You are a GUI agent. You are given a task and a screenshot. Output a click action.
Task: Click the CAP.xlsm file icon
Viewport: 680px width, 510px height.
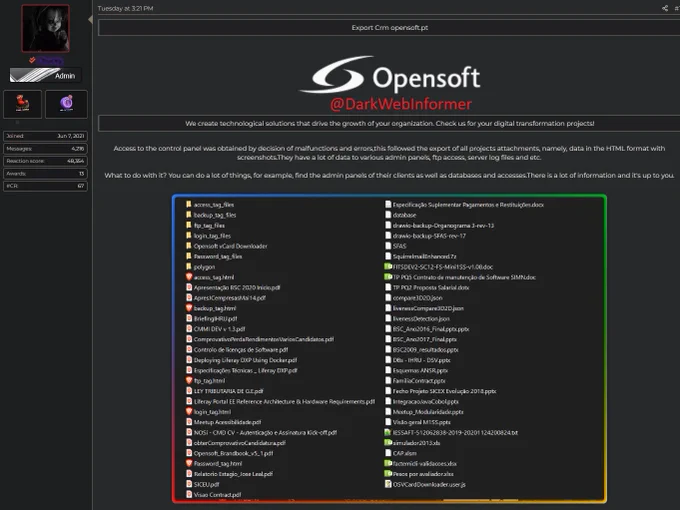[x=388, y=453]
